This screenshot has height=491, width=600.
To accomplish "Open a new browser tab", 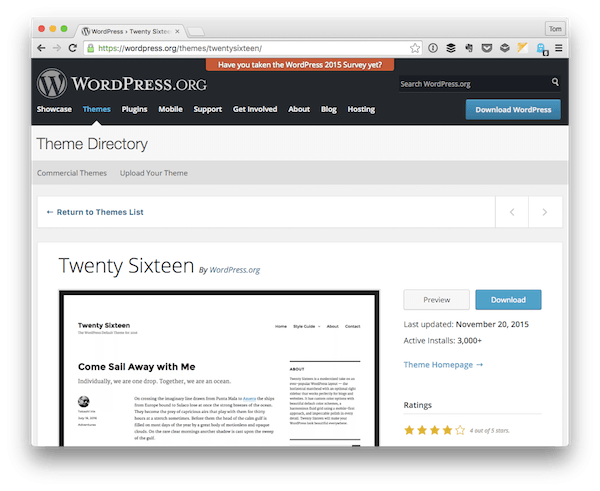I will [x=196, y=31].
